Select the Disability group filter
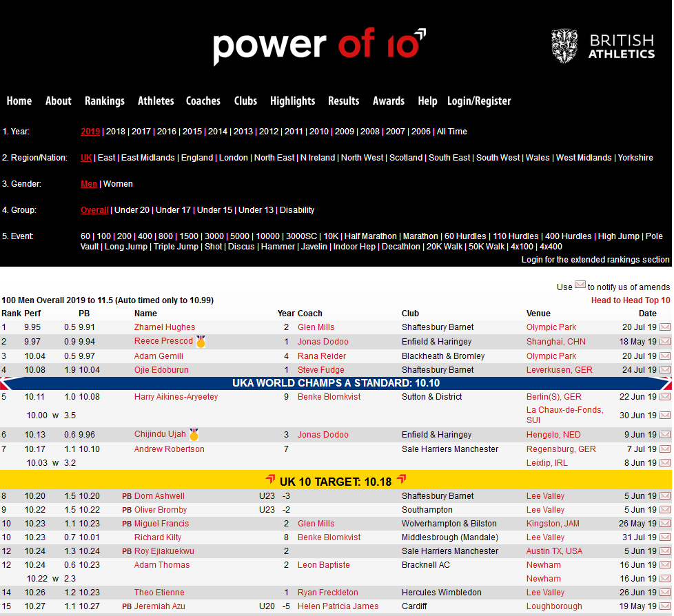The image size is (674, 616). [297, 210]
